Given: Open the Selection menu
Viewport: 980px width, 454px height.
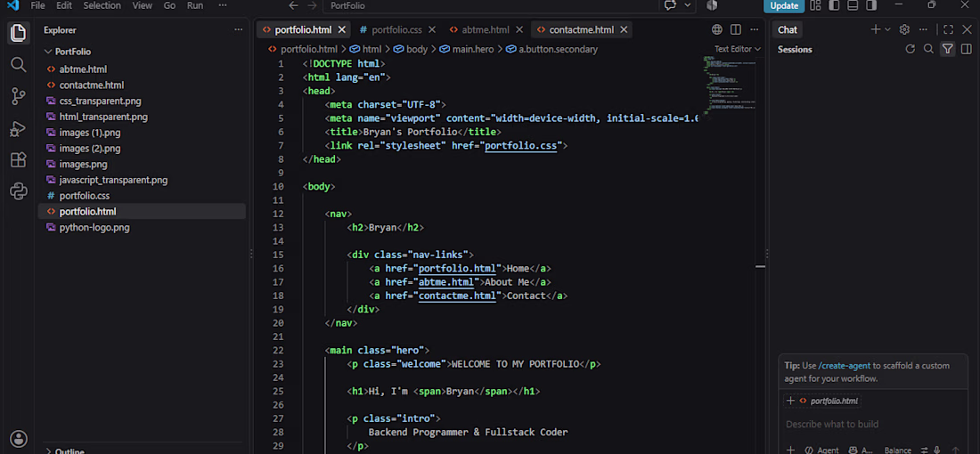Looking at the screenshot, I should pos(102,5).
